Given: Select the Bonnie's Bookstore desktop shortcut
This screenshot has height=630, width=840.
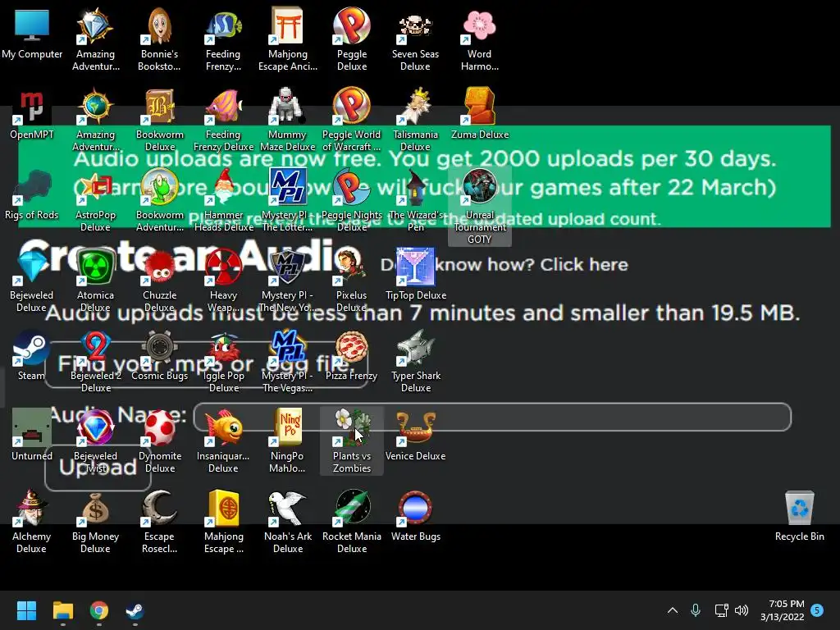Looking at the screenshot, I should [x=159, y=40].
